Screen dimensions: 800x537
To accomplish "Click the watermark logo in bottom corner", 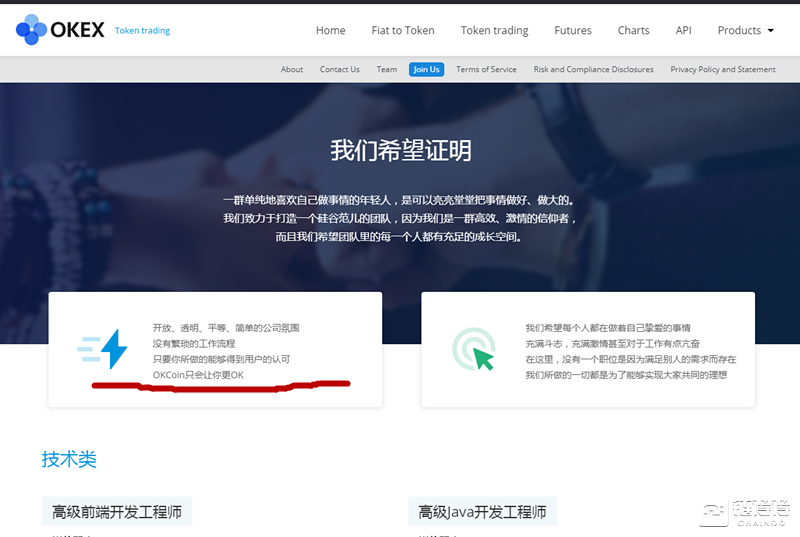I will point(745,510).
